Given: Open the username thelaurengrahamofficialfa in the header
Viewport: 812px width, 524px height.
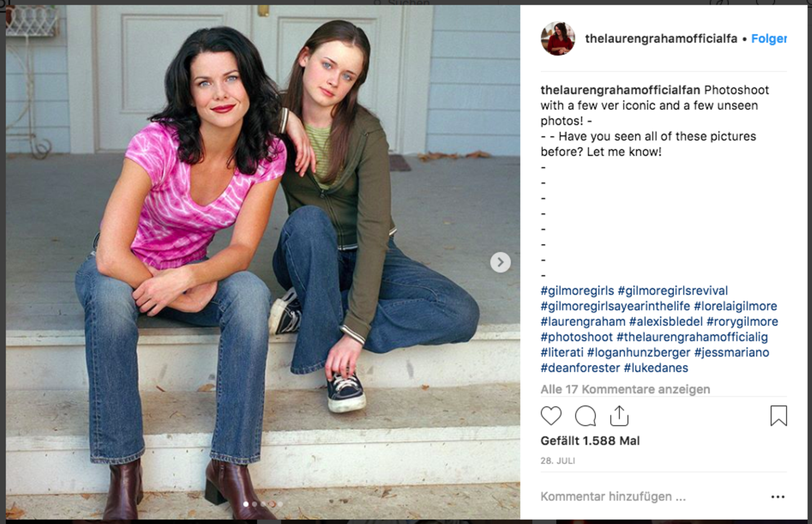Looking at the screenshot, I should [661, 38].
